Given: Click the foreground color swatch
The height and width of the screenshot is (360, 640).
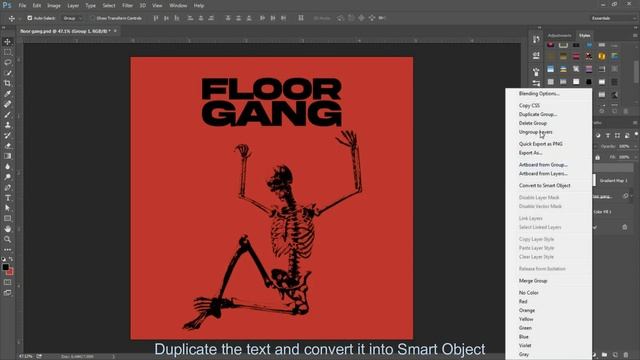Looking at the screenshot, I should [x=5, y=267].
